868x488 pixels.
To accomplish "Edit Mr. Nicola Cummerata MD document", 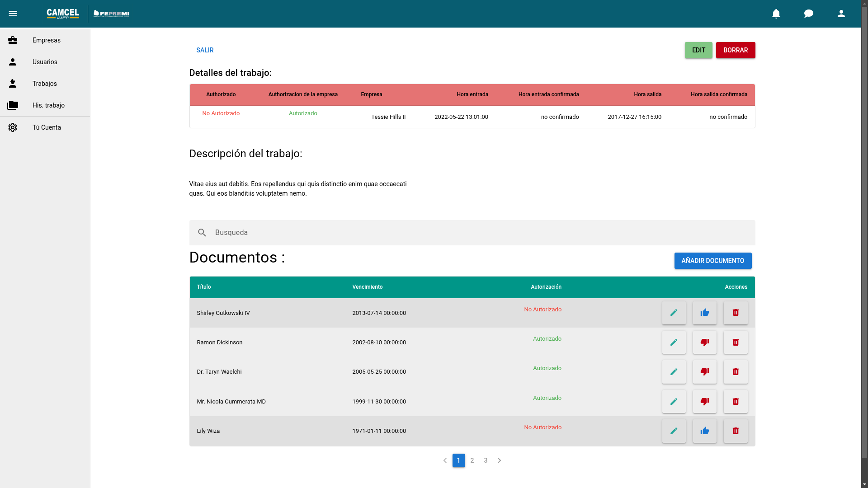I will (674, 402).
